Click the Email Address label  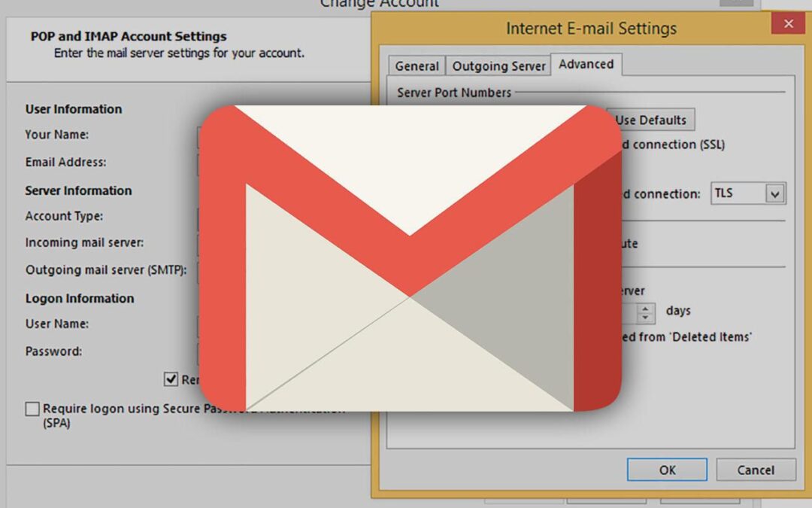pyautogui.click(x=65, y=163)
